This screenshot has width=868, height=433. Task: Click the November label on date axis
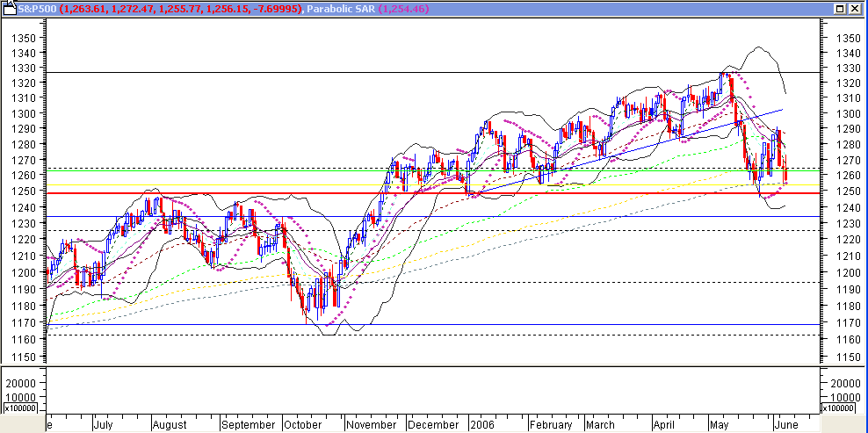point(372,425)
